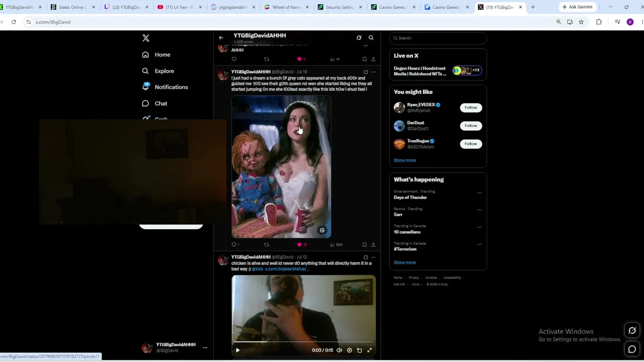This screenshot has width=644, height=362.
Task: Open Explore in the sidebar
Action: click(158, 71)
